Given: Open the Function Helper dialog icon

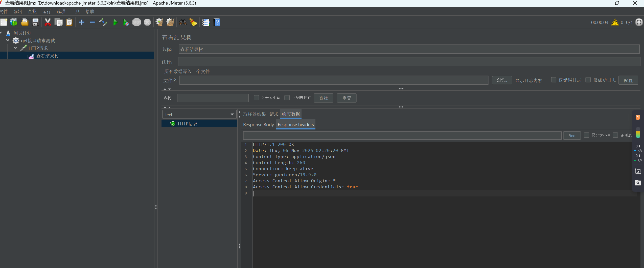Looking at the screenshot, I should (206, 22).
